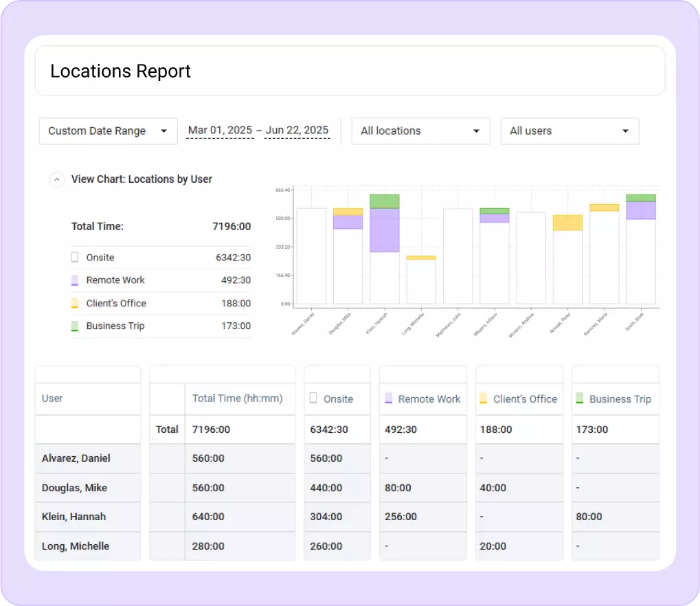
Task: Click the Onsite legend color icon
Action: tap(74, 257)
